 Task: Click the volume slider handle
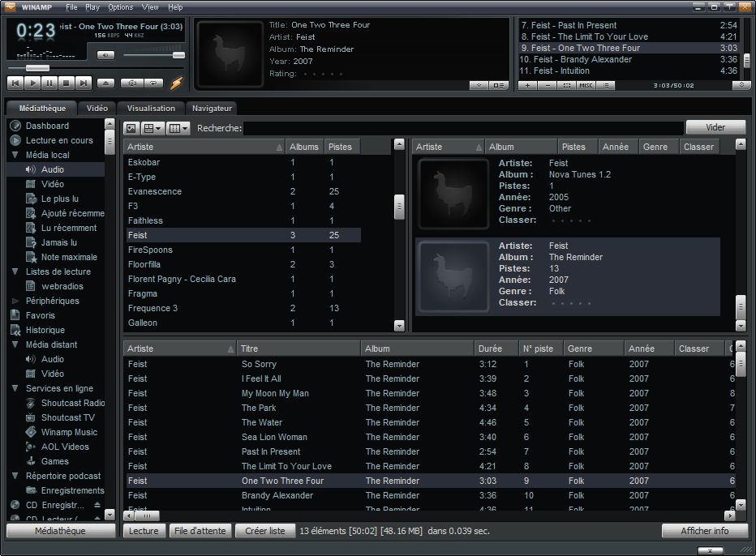coord(178,55)
